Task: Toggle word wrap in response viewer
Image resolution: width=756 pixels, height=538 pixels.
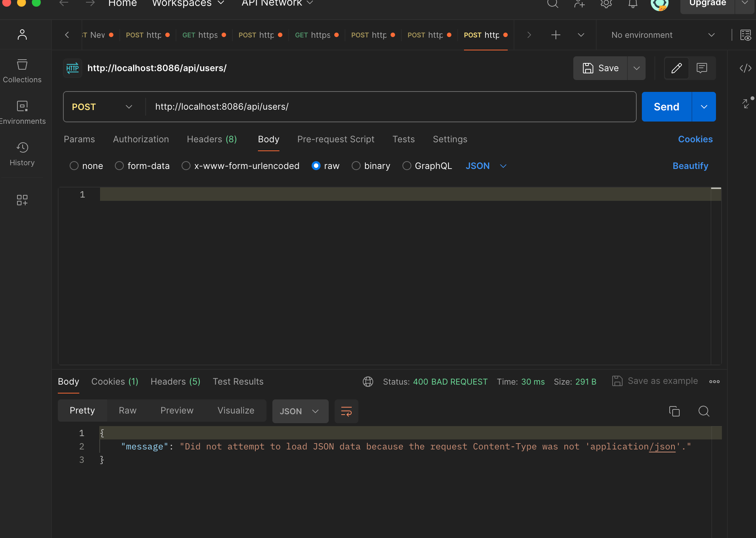Action: tap(346, 411)
